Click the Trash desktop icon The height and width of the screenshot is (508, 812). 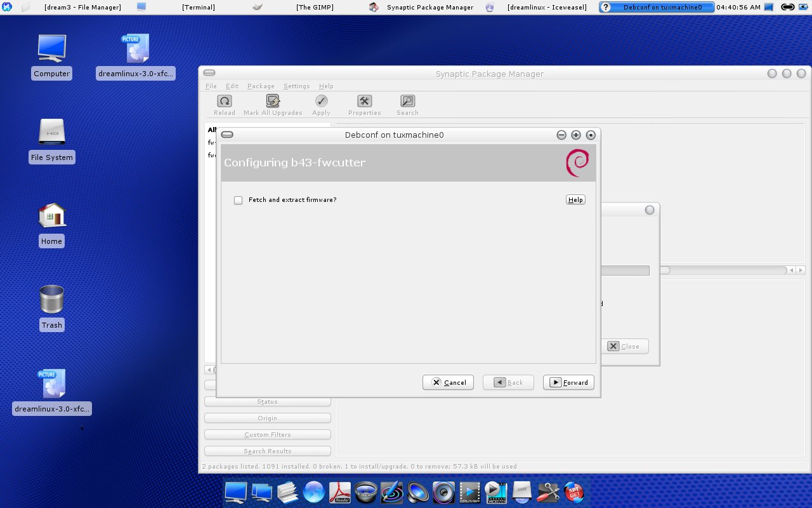tap(52, 308)
